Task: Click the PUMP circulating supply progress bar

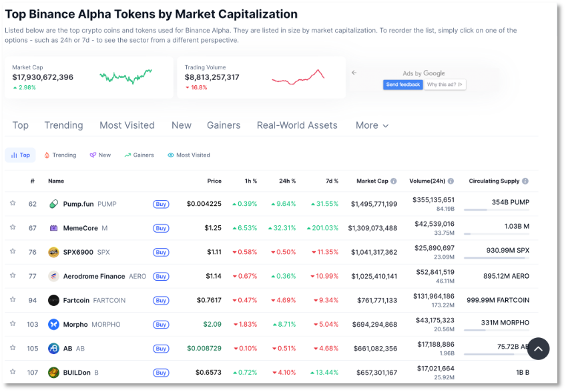Action: click(x=497, y=209)
